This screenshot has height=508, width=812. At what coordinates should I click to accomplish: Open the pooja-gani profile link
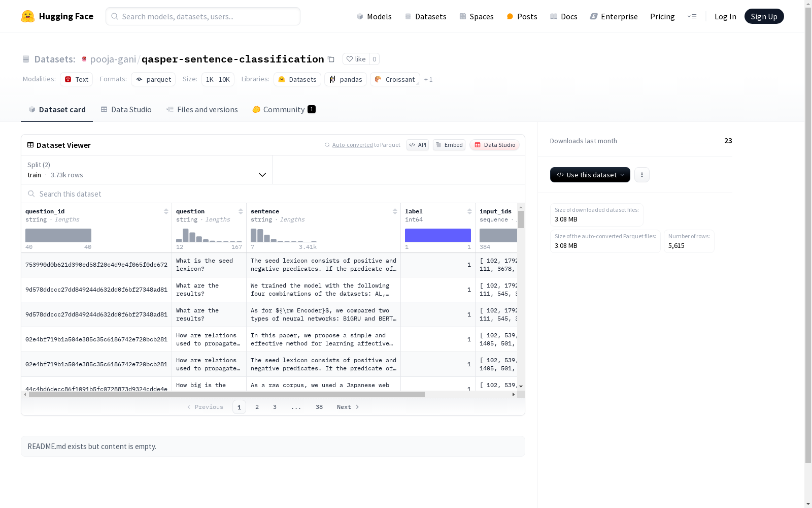113,59
